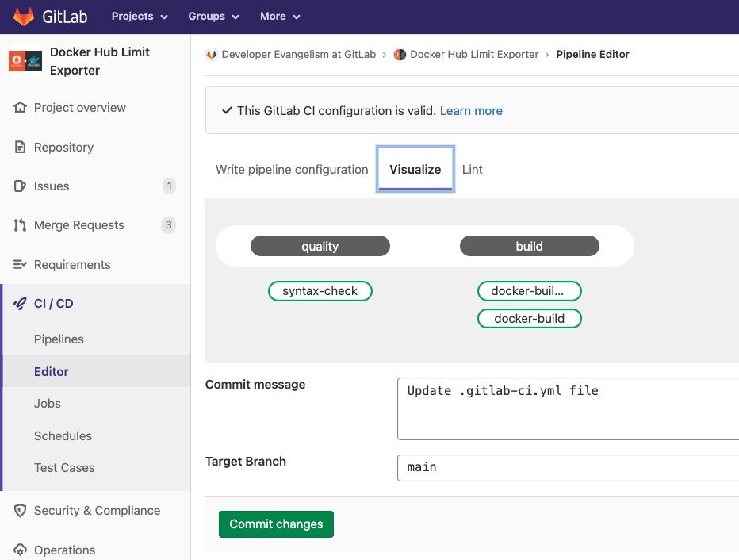Select the docker-build job pill
The width and height of the screenshot is (739, 560).
pyautogui.click(x=529, y=319)
